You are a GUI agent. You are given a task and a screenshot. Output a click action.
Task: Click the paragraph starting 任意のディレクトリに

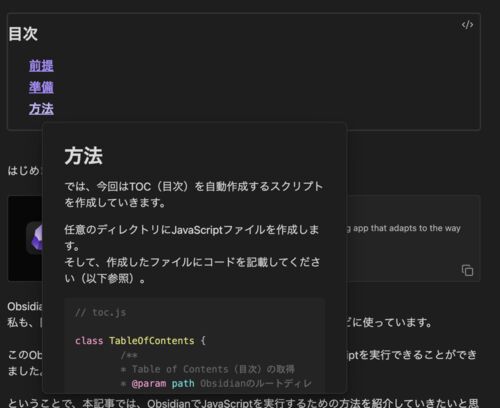[x=192, y=238]
